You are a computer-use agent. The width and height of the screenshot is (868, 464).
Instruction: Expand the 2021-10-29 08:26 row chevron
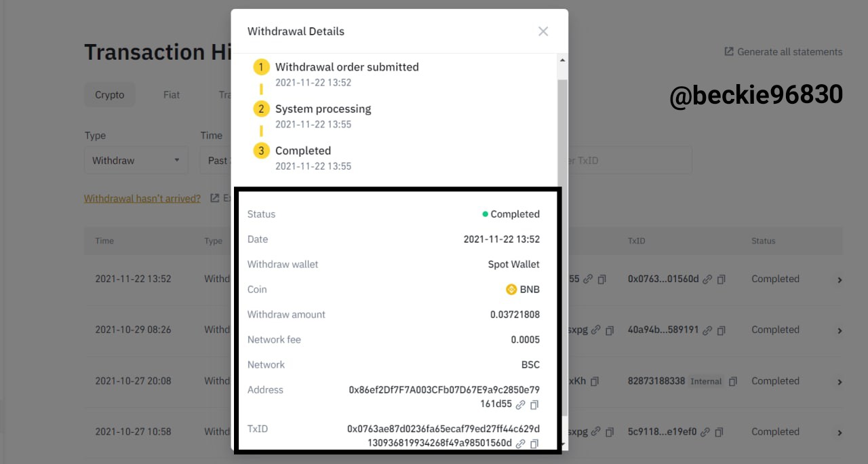[x=840, y=330]
